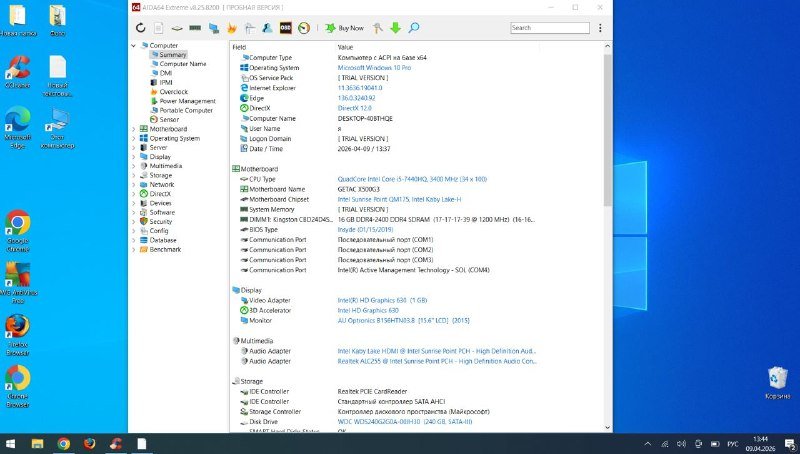Click into the Search input field
Viewport: 800px width, 454px height.
coord(549,28)
